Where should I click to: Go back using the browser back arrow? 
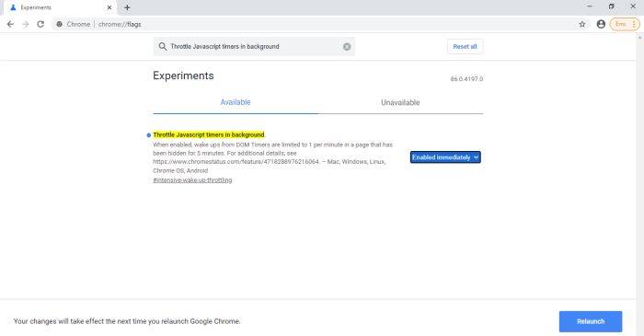[10, 24]
